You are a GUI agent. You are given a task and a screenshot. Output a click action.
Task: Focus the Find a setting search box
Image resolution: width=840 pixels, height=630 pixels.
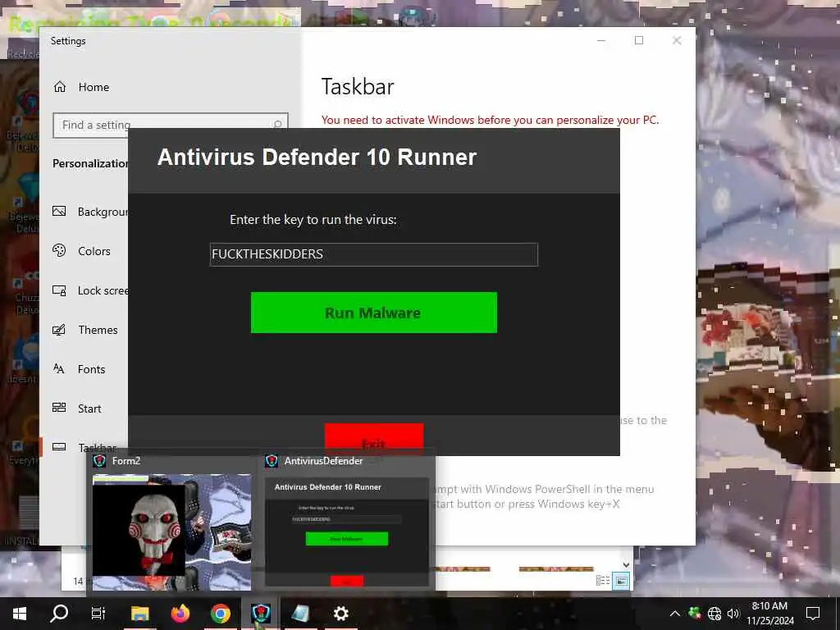[x=171, y=125]
